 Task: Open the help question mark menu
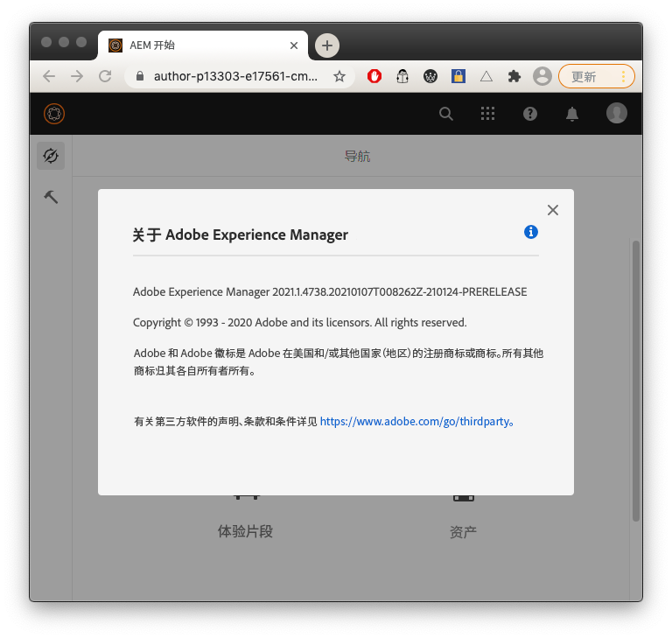point(530,114)
